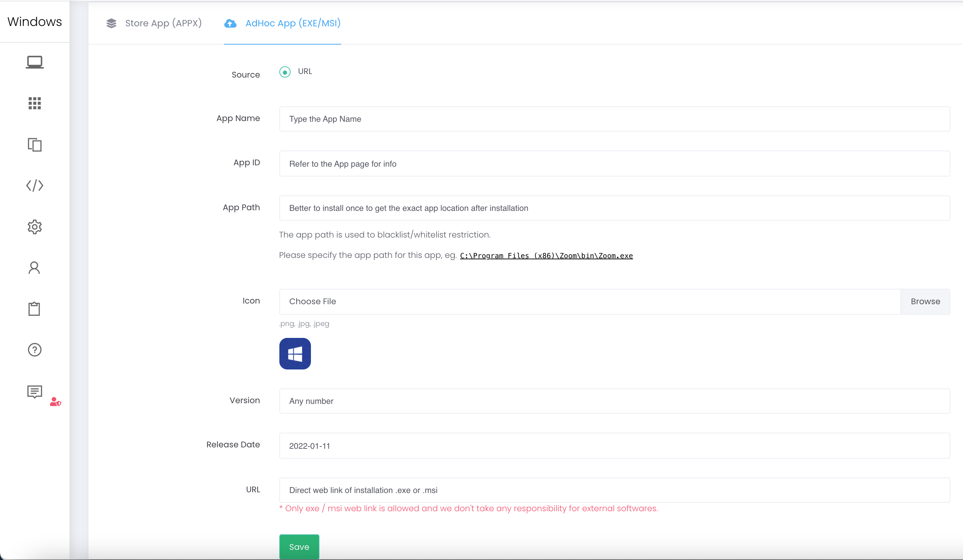This screenshot has height=560, width=963.
Task: Click the blue Windows app icon preview
Action: point(295,354)
